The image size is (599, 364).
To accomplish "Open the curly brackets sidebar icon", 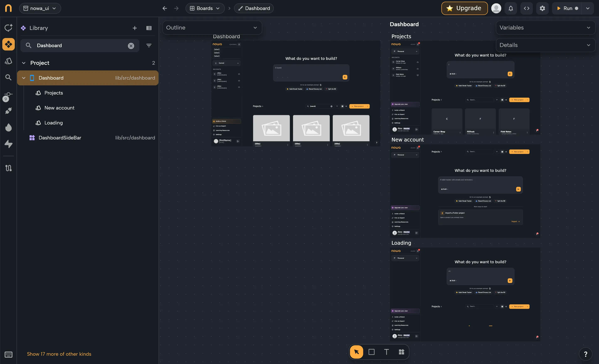I will tap(8, 168).
